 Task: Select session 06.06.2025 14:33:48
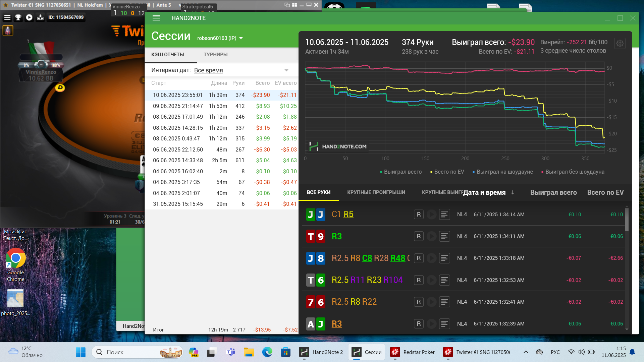221,160
